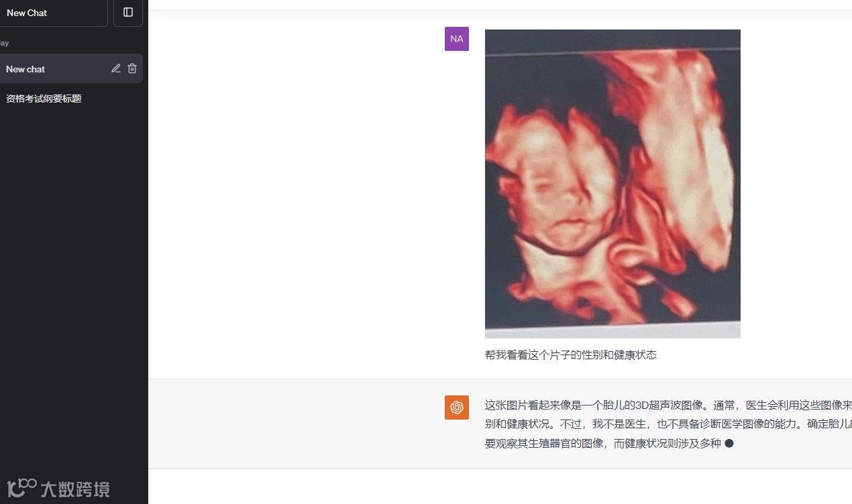The width and height of the screenshot is (852, 504).
Task: Click the pencil rename icon on New chat
Action: point(115,68)
